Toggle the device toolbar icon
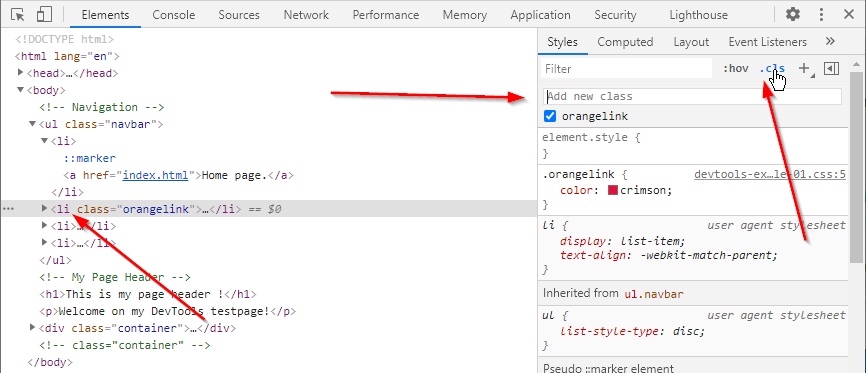Screen dimensions: 866x373 point(44,14)
